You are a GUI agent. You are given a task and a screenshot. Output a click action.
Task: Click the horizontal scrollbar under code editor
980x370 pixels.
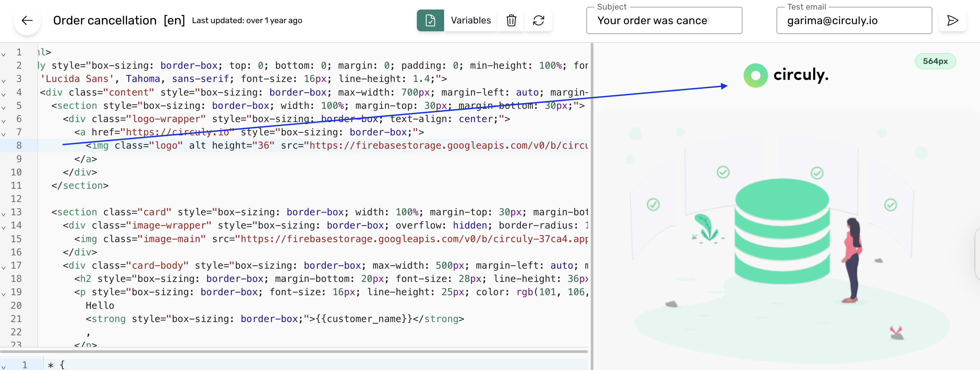tap(294, 351)
